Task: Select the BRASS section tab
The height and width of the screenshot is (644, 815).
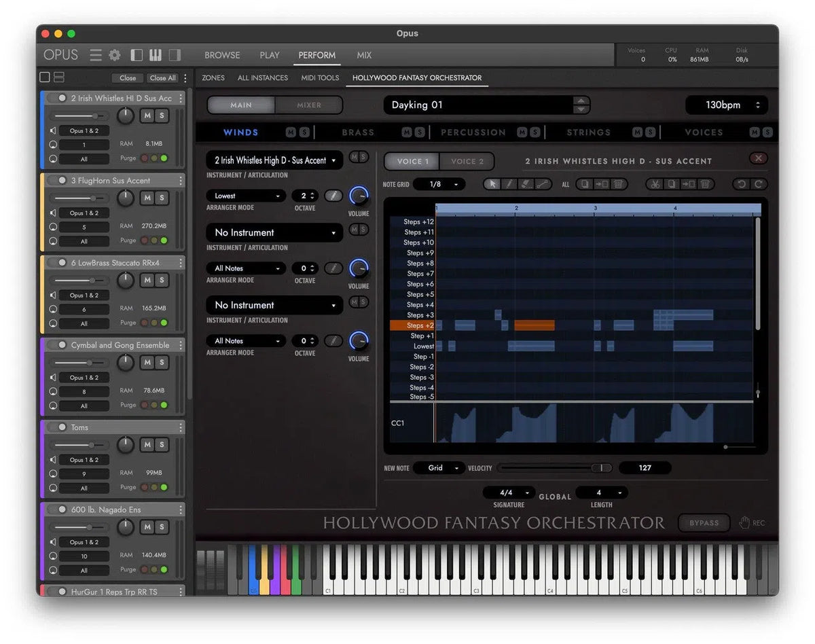Action: [x=358, y=132]
